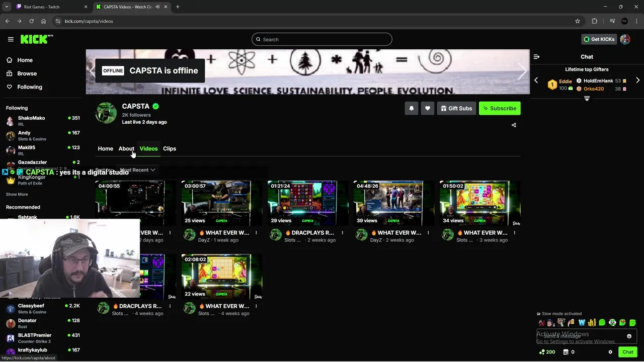644x362 pixels.
Task: Open the emoji picker in chat input
Action: coord(629,336)
